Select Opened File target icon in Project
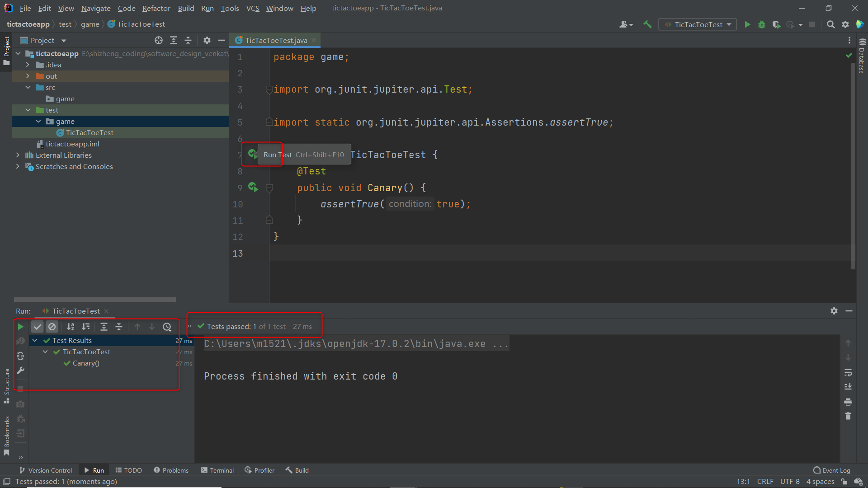This screenshot has height=488, width=868. pos(158,40)
